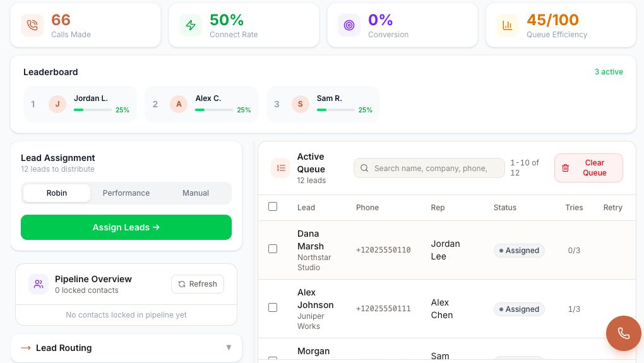
Task: Refresh the Pipeline Overview
Action: click(198, 283)
